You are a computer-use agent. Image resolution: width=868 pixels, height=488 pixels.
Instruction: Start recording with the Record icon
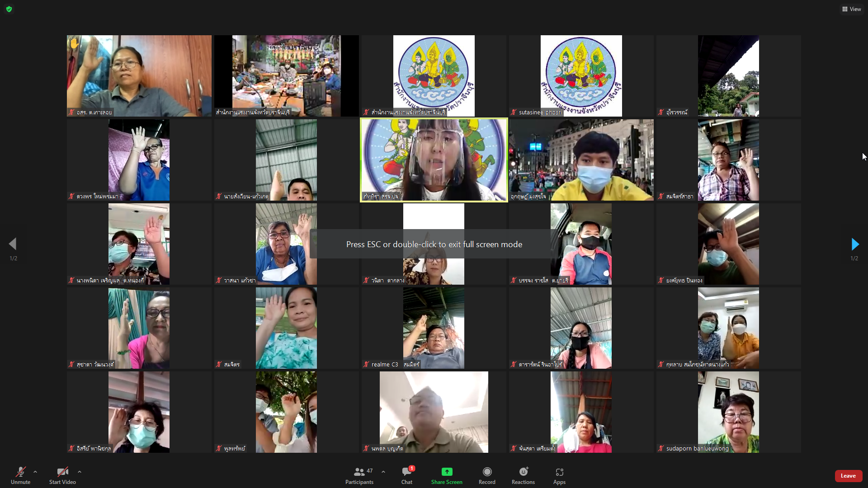pos(487,475)
